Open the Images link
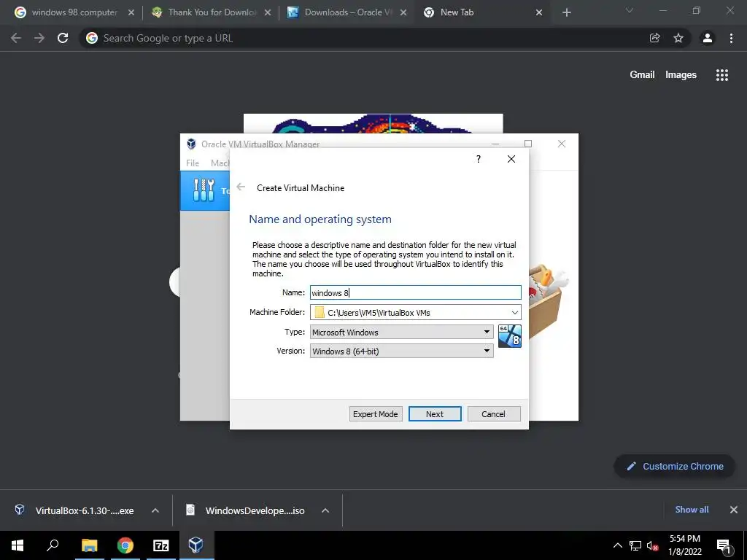The height and width of the screenshot is (560, 747). (681, 75)
